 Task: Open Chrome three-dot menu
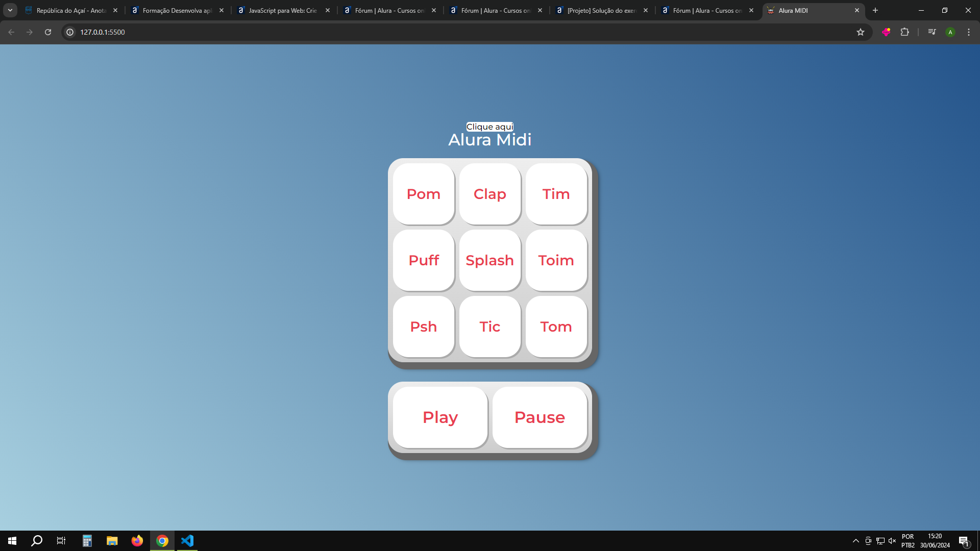tap(969, 32)
